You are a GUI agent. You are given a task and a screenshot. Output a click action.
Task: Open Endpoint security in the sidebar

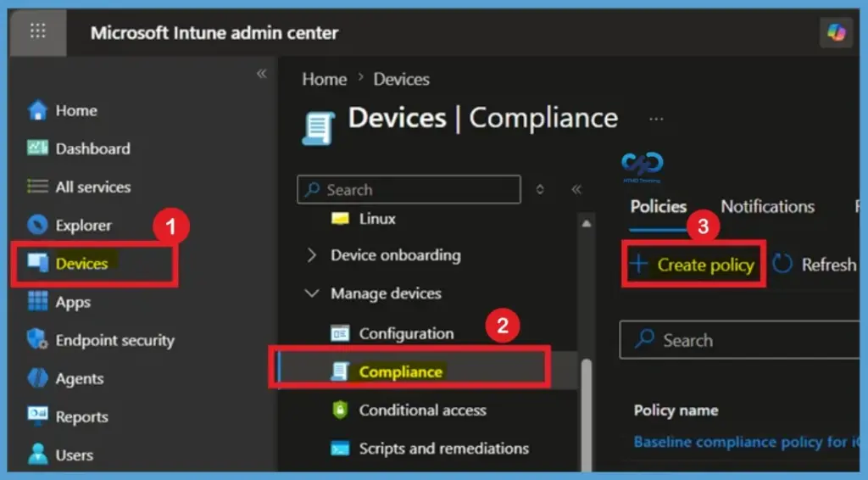pos(115,340)
